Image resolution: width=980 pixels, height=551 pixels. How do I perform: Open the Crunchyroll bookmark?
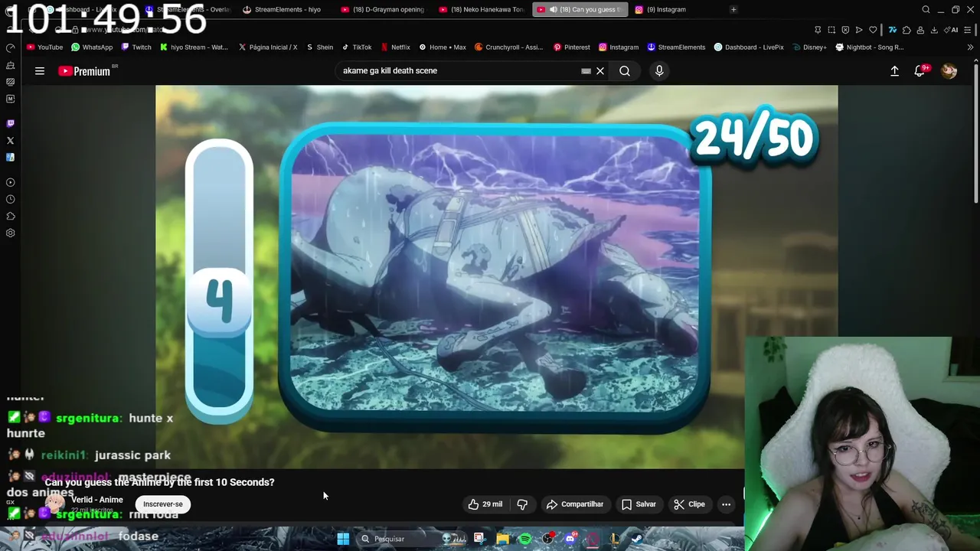(x=508, y=47)
